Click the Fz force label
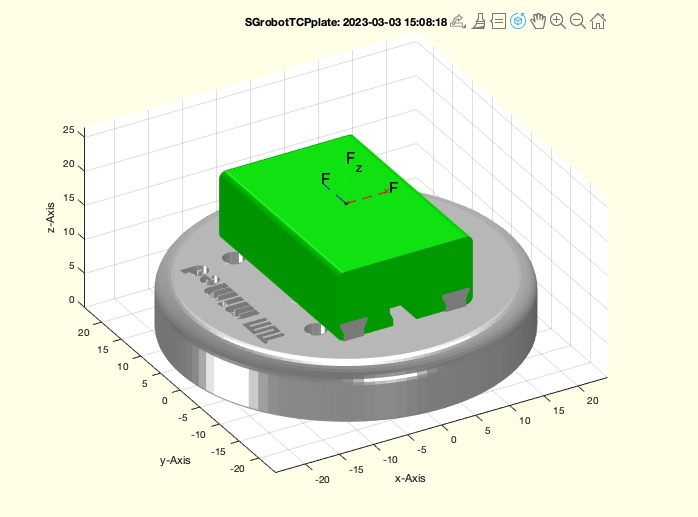The image size is (698, 517). tap(353, 160)
